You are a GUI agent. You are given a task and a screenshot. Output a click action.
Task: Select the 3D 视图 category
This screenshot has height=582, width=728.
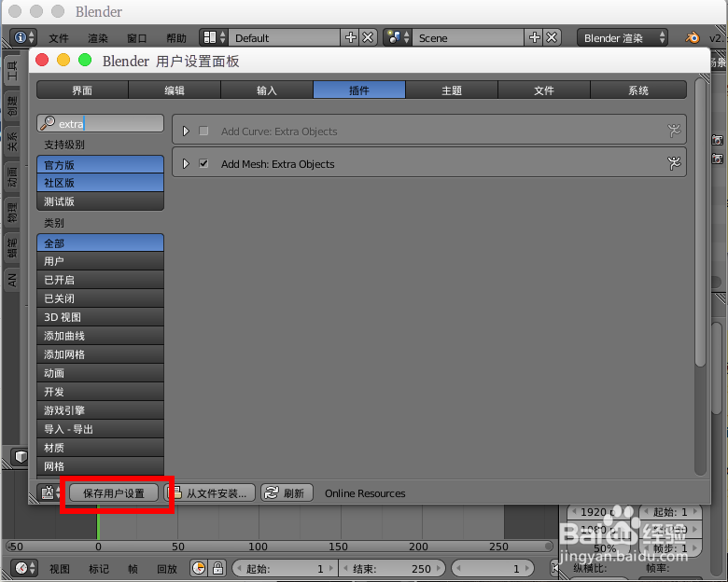coord(100,317)
